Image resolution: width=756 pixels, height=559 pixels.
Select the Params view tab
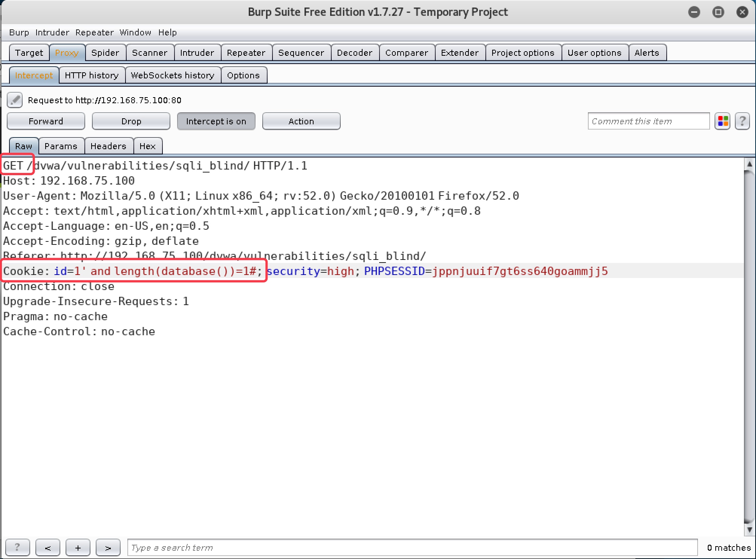pyautogui.click(x=61, y=146)
